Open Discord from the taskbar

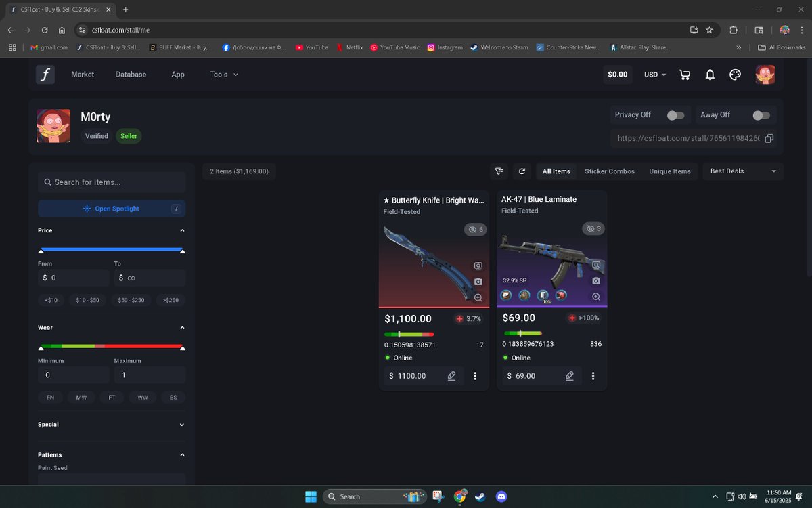[501, 496]
